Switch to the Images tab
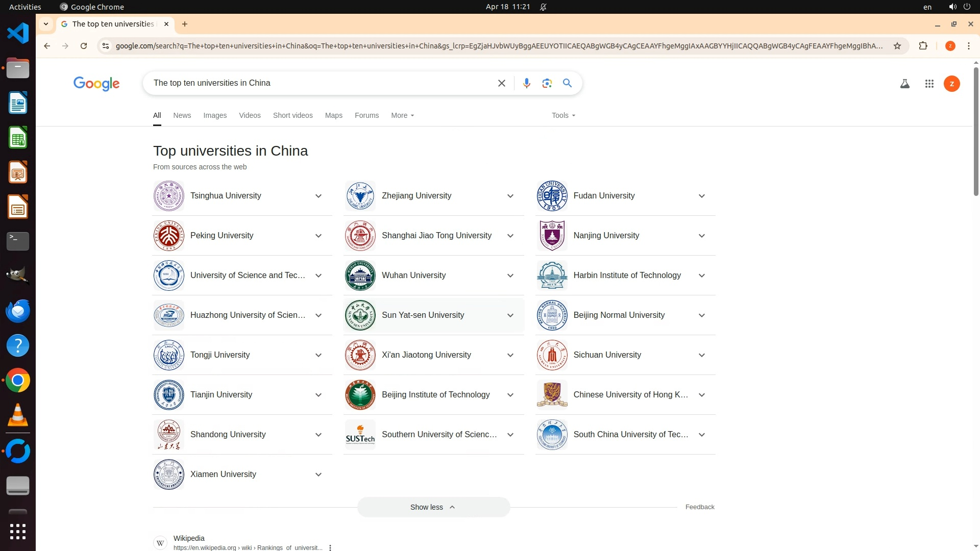Image resolution: width=980 pixels, height=551 pixels. [215, 115]
